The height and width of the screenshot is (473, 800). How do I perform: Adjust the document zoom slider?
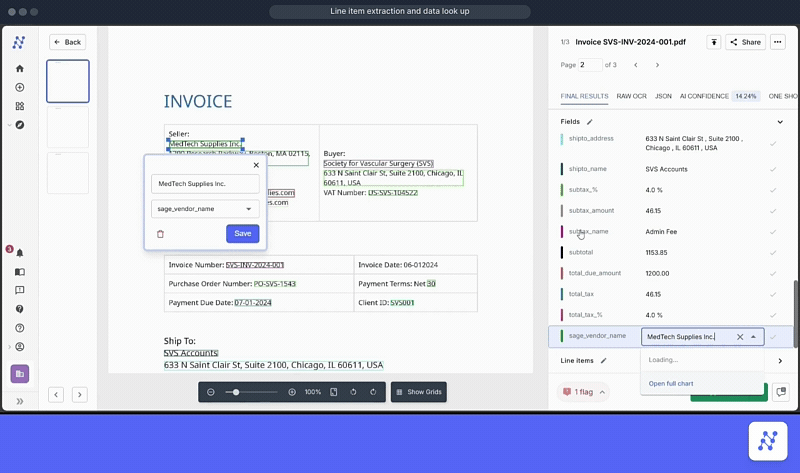point(236,392)
